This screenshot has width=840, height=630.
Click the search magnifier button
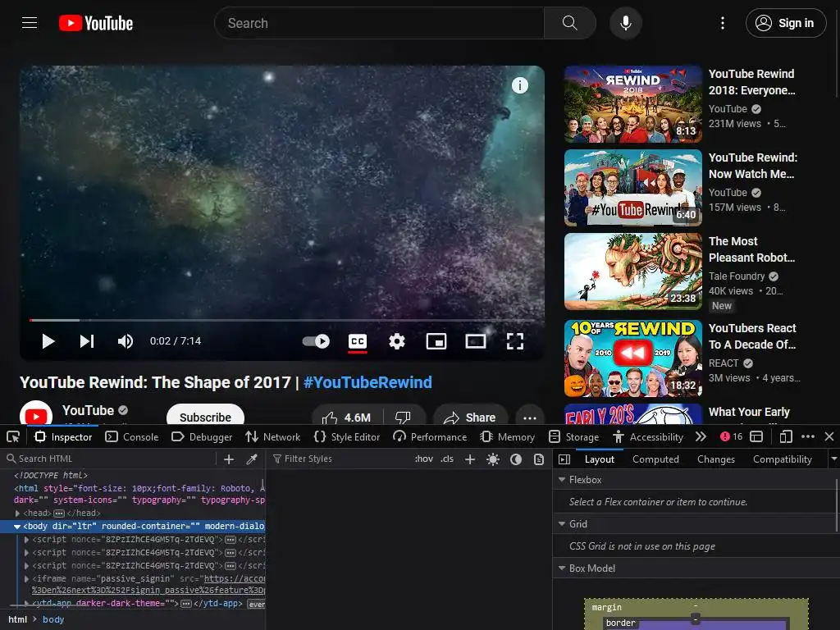click(569, 23)
